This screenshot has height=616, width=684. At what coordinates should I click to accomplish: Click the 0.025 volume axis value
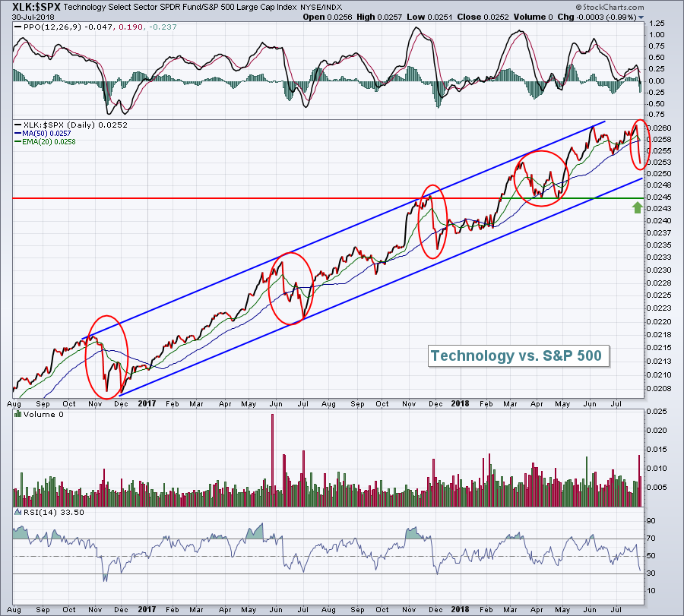coord(657,412)
